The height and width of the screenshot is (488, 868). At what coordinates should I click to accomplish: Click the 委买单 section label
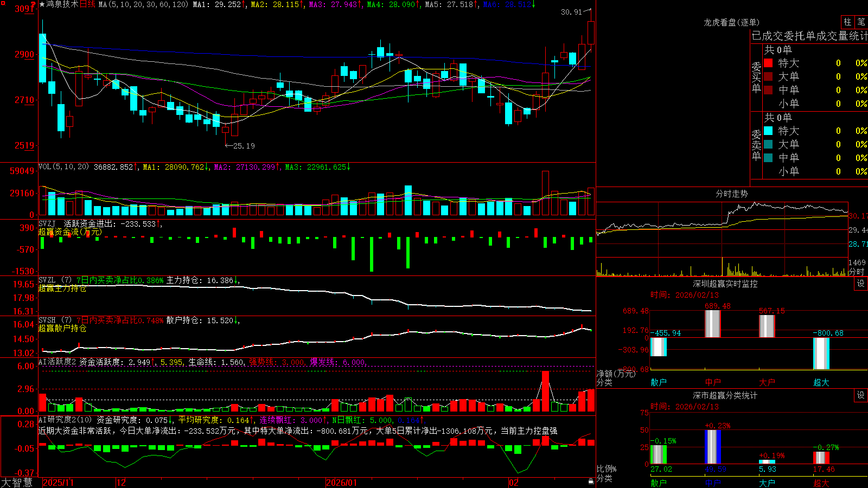756,77
